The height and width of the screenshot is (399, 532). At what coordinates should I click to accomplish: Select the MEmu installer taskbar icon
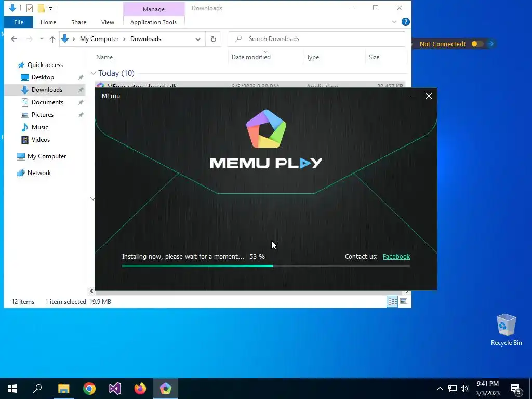click(166, 389)
